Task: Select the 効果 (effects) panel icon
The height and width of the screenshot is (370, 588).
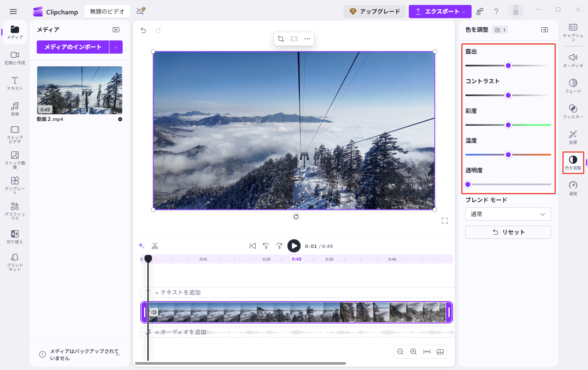Action: pos(573,137)
